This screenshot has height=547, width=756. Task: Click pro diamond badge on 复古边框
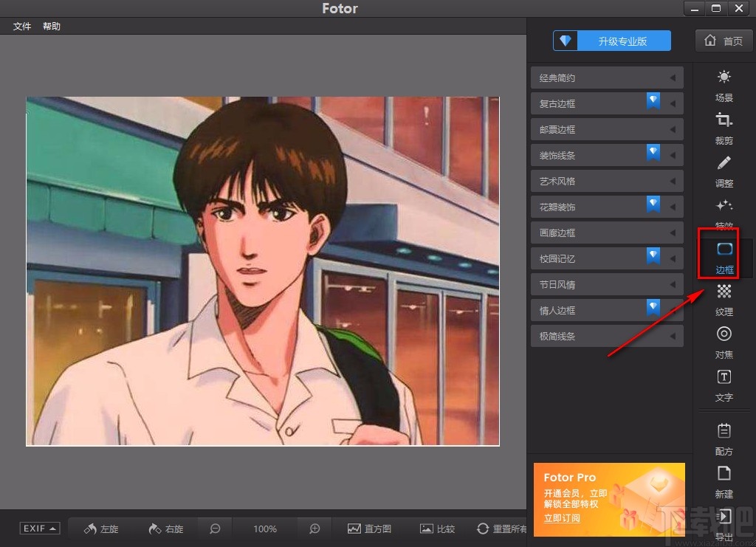point(653,100)
